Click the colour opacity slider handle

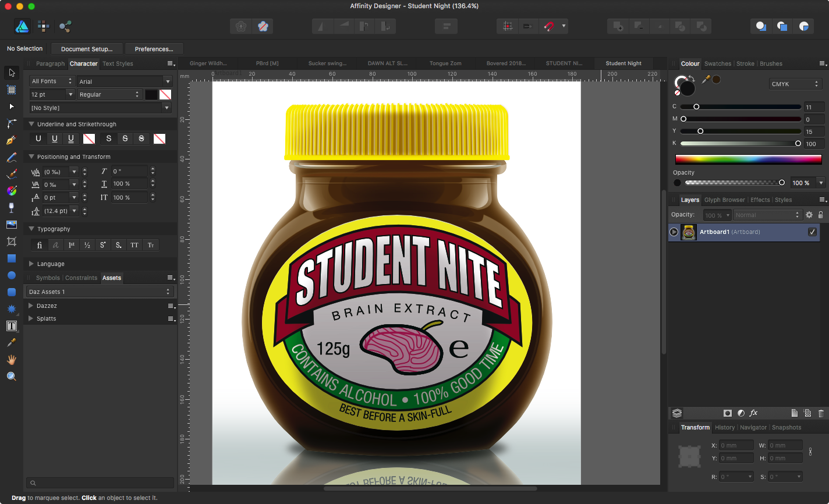[x=782, y=183]
